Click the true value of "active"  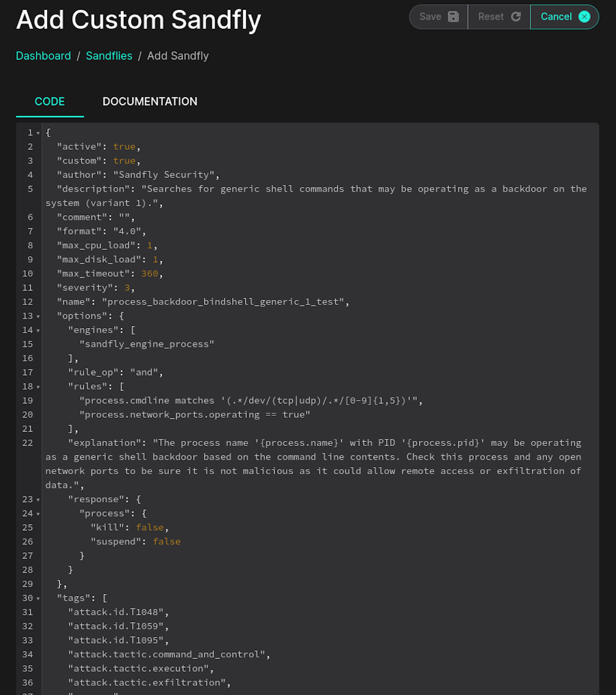coord(124,146)
